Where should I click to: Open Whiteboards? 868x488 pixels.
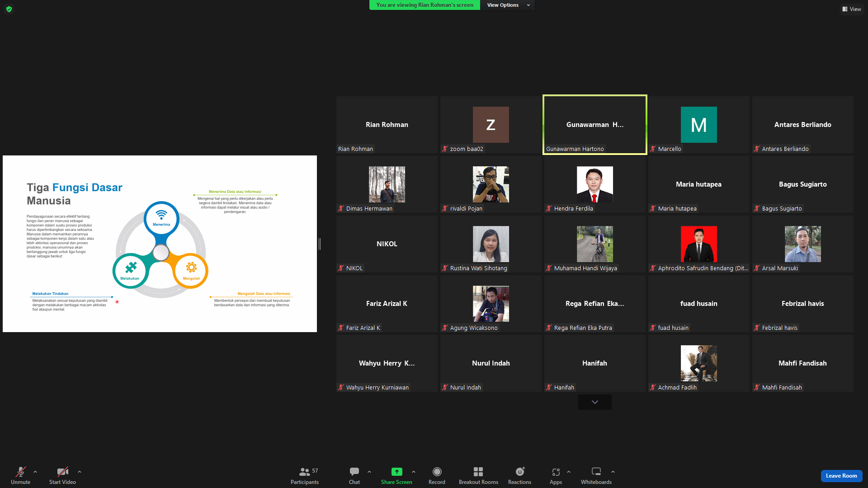pos(596,476)
